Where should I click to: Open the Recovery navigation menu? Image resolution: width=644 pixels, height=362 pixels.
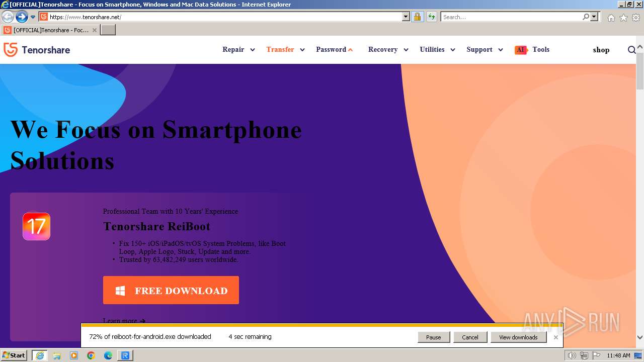click(x=383, y=49)
